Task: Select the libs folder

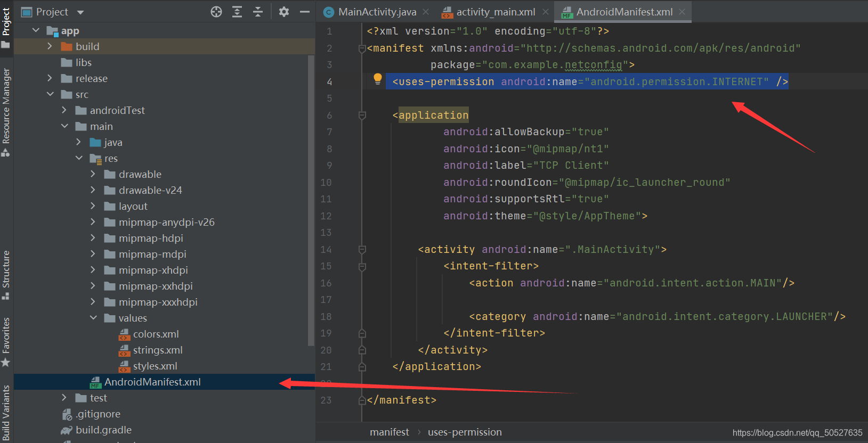Action: pos(84,62)
